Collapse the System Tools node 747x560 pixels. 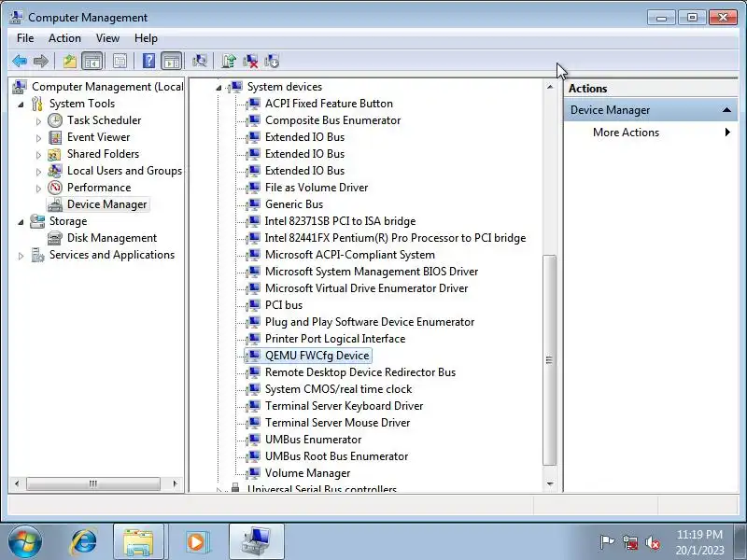coord(21,104)
